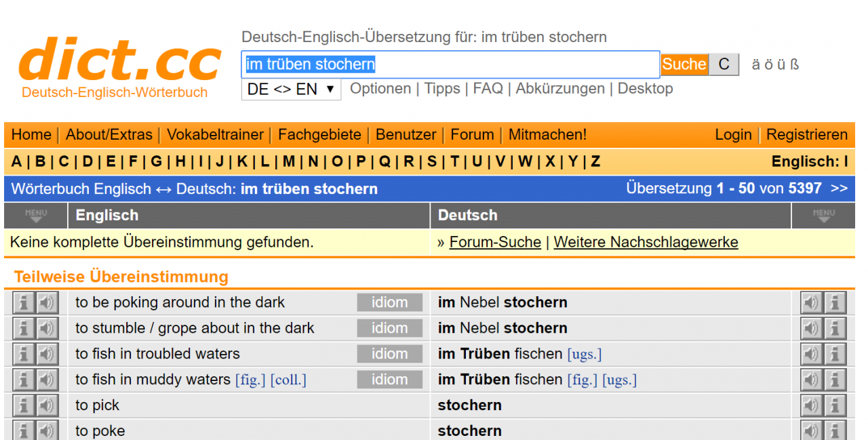The height and width of the screenshot is (440, 868).
Task: Browse letter S in alphabet index
Action: (x=432, y=161)
